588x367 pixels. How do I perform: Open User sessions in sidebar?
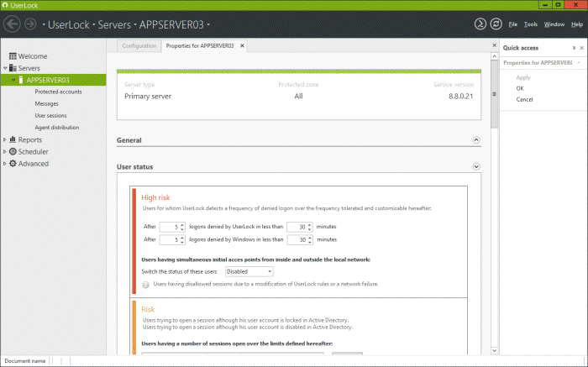(x=50, y=115)
